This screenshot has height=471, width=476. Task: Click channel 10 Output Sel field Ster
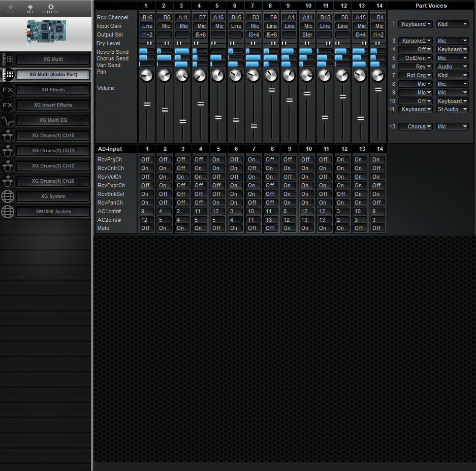pyautogui.click(x=307, y=35)
